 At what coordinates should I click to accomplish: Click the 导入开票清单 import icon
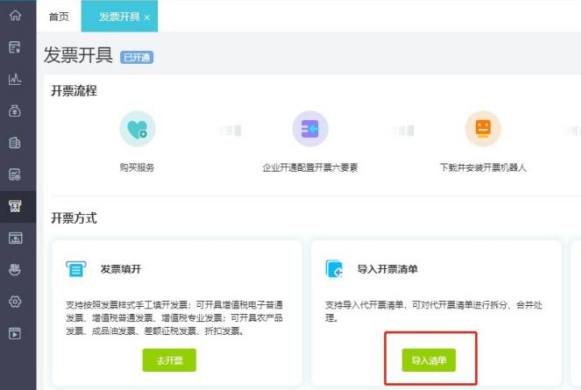pyautogui.click(x=334, y=269)
